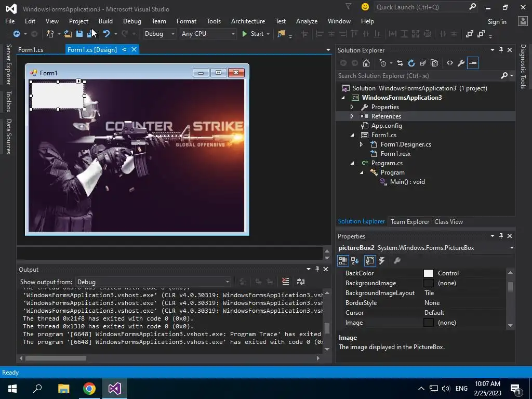The height and width of the screenshot is (399, 532).
Task: Click the BackgroundImage preview swatch
Action: click(429, 283)
